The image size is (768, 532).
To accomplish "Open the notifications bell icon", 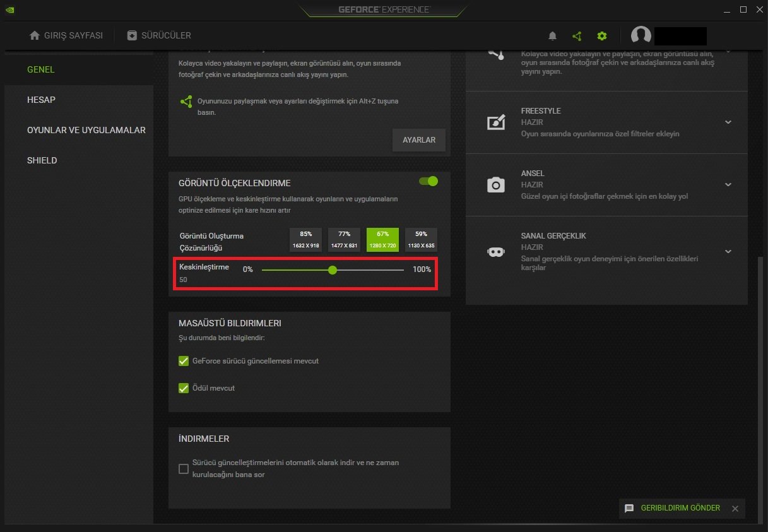I will [x=553, y=36].
